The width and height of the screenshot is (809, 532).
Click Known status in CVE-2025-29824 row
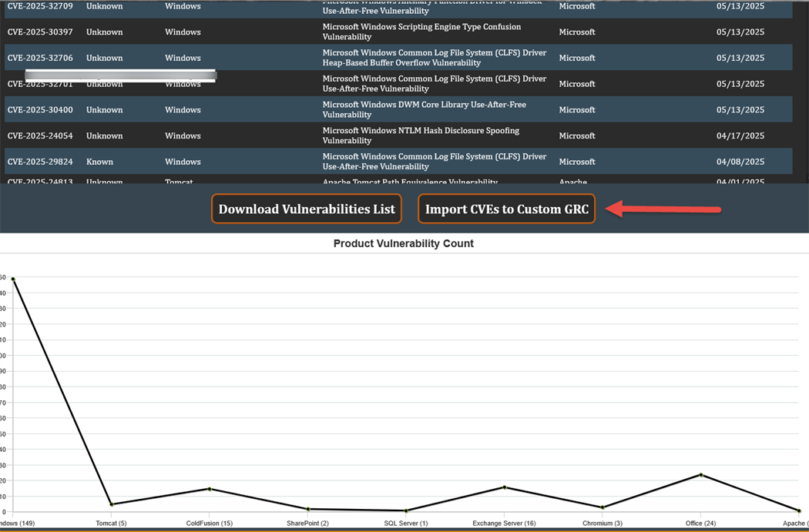coord(99,162)
